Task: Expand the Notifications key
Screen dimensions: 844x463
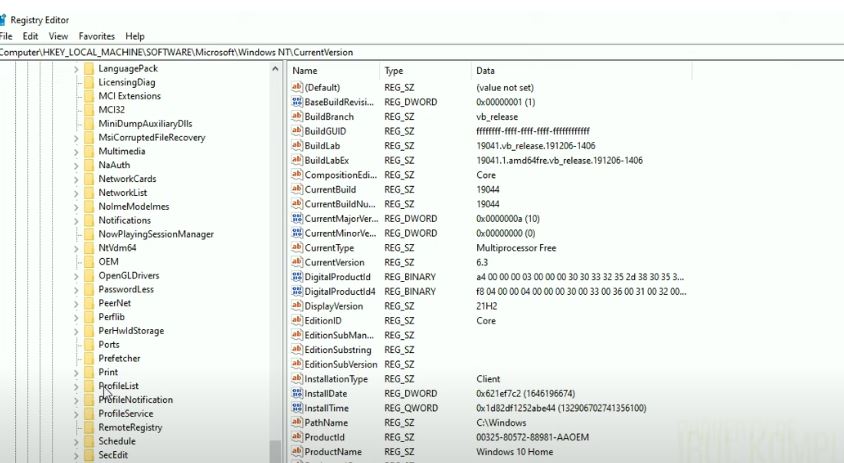Action: pos(76,221)
